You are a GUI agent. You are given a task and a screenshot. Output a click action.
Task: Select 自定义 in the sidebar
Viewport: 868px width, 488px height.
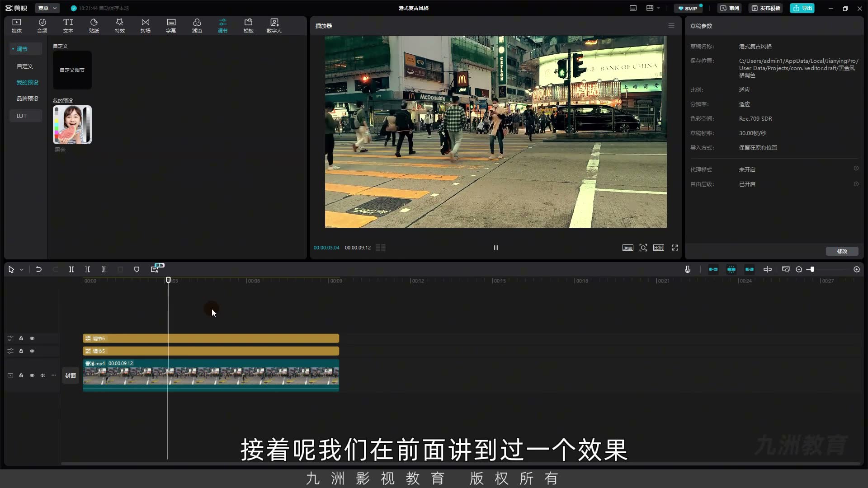[25, 66]
